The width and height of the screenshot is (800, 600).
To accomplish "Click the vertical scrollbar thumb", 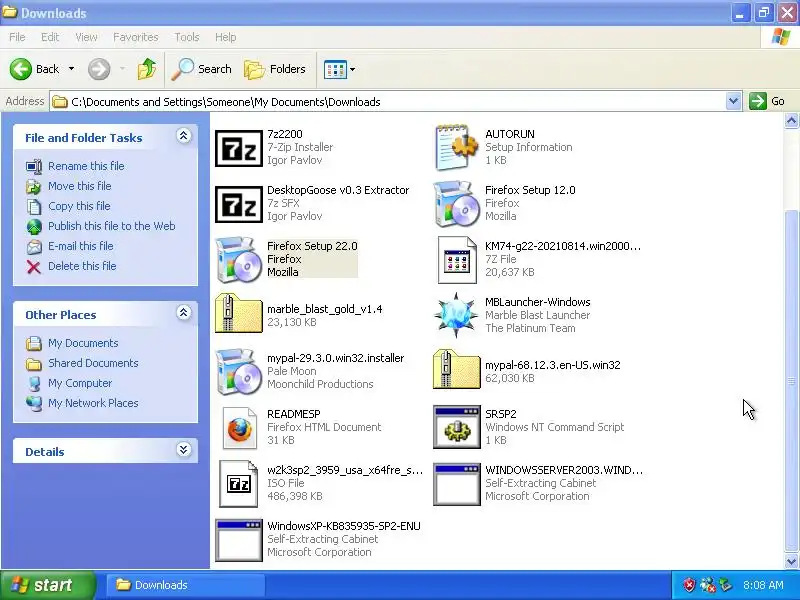I will tap(791, 380).
